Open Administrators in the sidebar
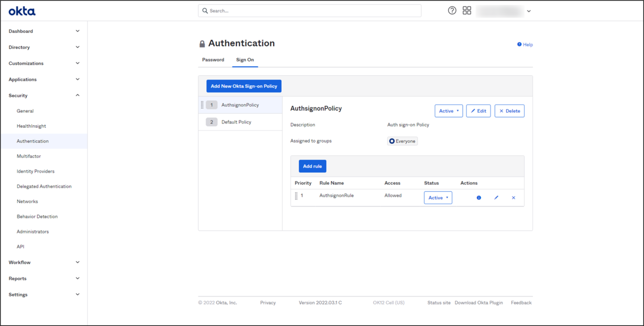Screen dimensions: 644x326 [x=33, y=231]
